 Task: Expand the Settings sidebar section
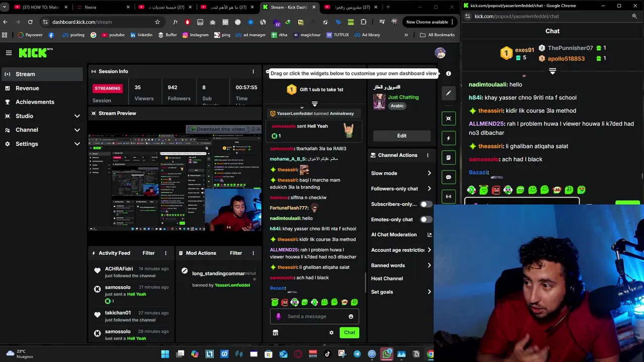(x=77, y=144)
